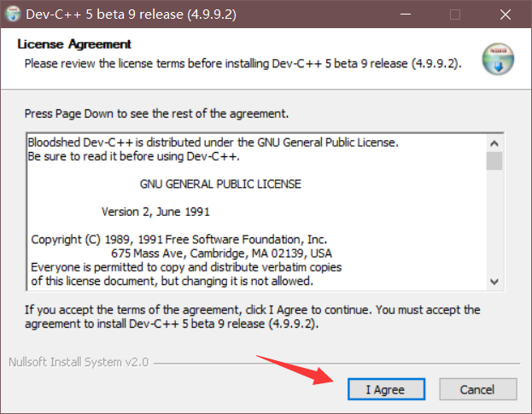532x414 pixels.
Task: Click the Bloodshed Dev-C++ first license line
Action: pos(213,143)
